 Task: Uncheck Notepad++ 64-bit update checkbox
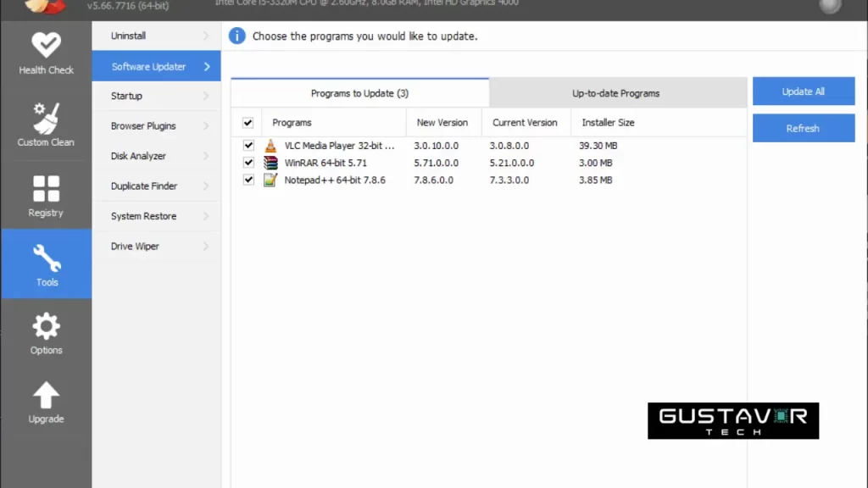coord(248,180)
